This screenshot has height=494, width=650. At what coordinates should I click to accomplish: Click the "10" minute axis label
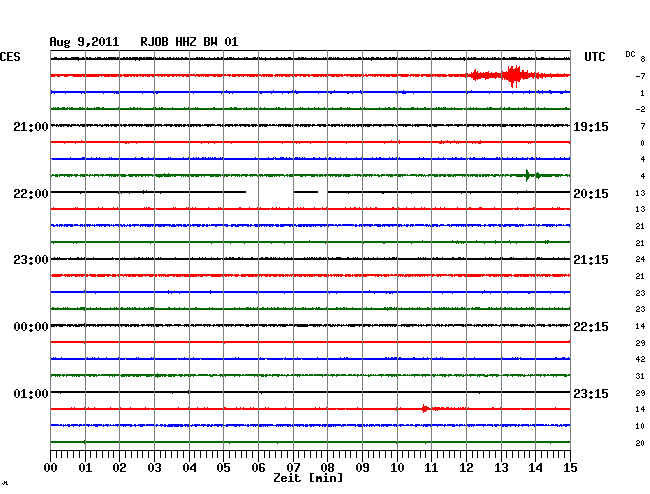click(397, 468)
